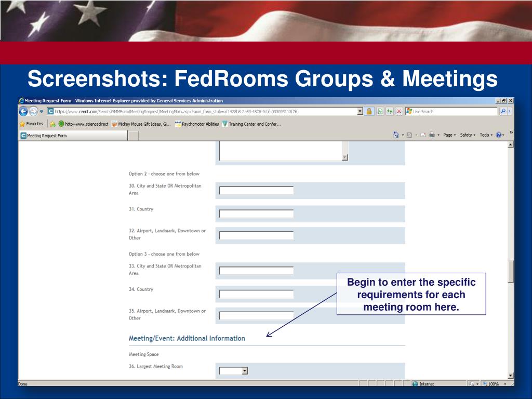Image resolution: width=532 pixels, height=399 pixels.
Task: Click the Done status bar text
Action: pos(22,384)
